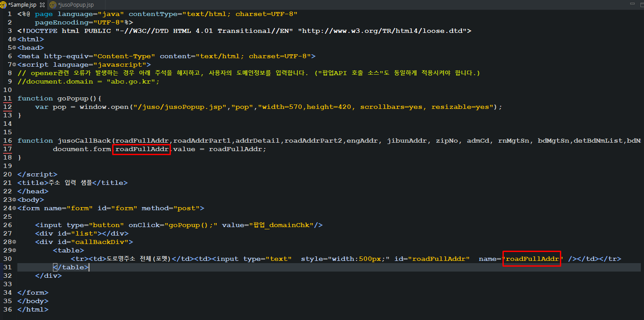Click line number 12 in the gutter
This screenshot has width=644, height=320.
(x=7, y=107)
